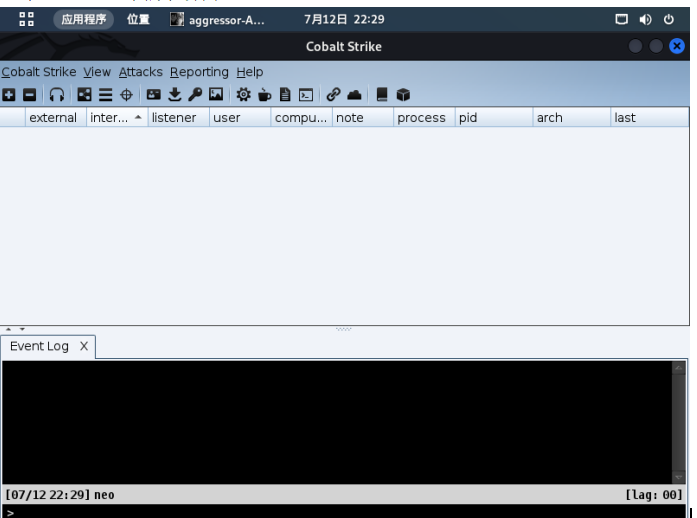Image resolution: width=697 pixels, height=518 pixels.
Task: Open the Help book icon
Action: (x=382, y=95)
